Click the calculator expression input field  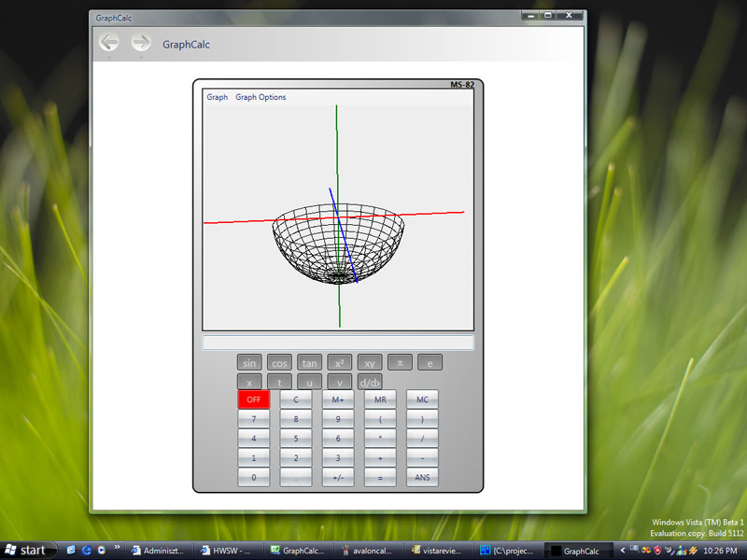pyautogui.click(x=338, y=343)
